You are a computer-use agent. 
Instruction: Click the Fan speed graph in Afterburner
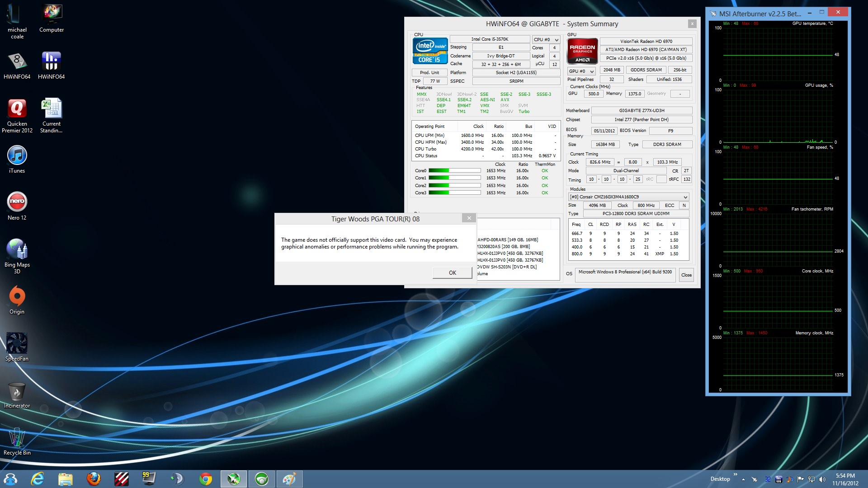pyautogui.click(x=778, y=178)
